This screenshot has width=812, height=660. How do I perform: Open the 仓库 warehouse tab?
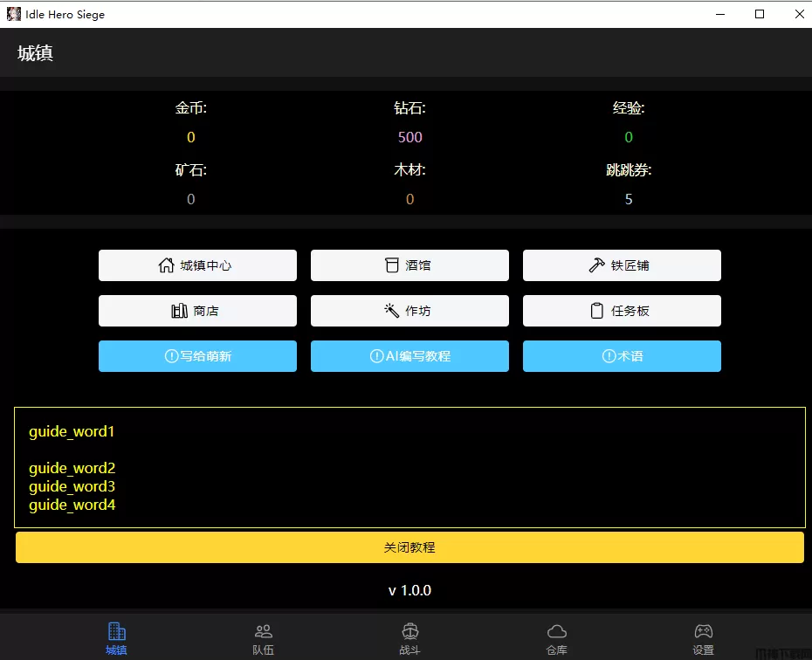pos(556,638)
